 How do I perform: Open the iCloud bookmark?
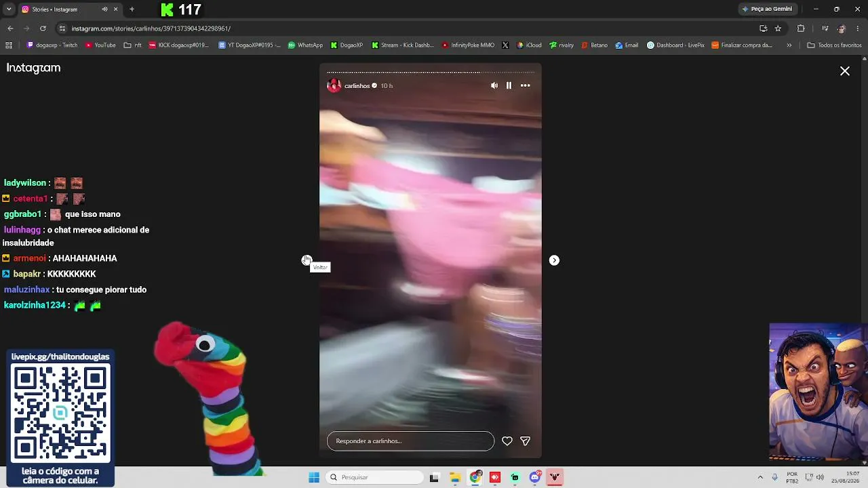tap(529, 45)
